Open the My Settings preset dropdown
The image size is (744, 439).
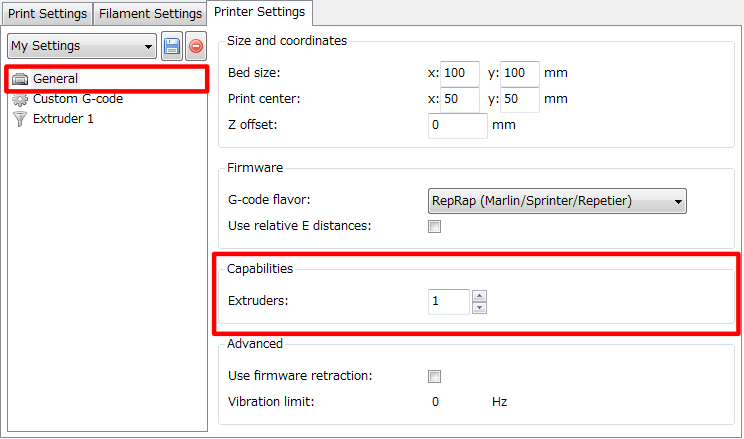82,46
